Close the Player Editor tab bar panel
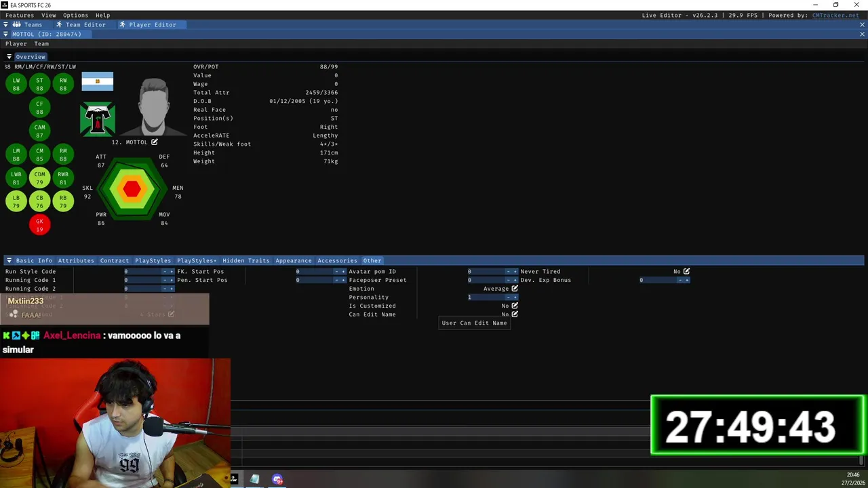 point(863,24)
